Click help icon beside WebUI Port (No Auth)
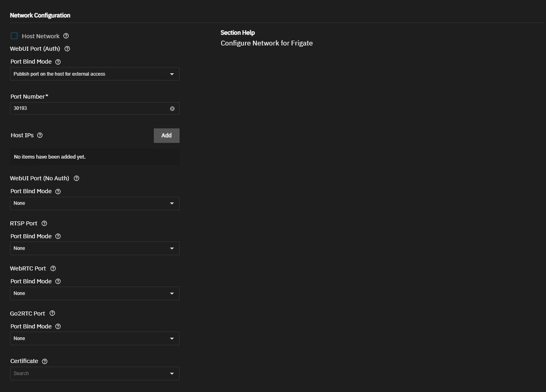 pyautogui.click(x=77, y=178)
